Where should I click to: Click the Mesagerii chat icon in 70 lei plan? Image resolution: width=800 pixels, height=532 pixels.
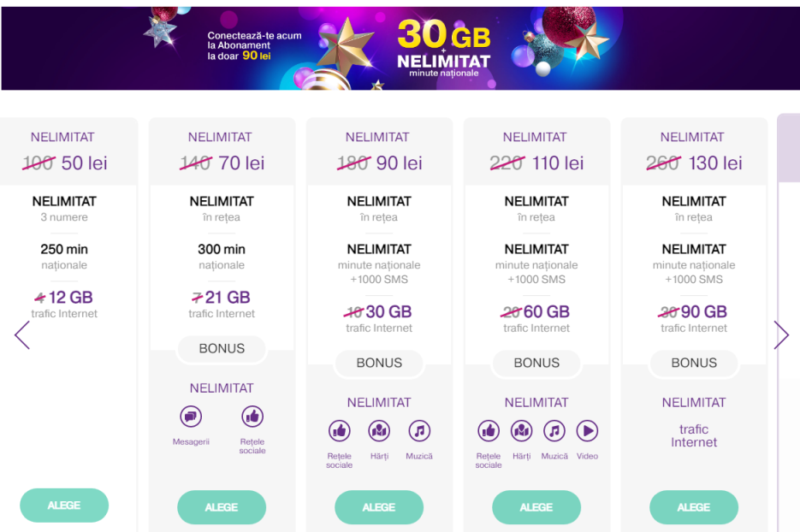pyautogui.click(x=191, y=417)
